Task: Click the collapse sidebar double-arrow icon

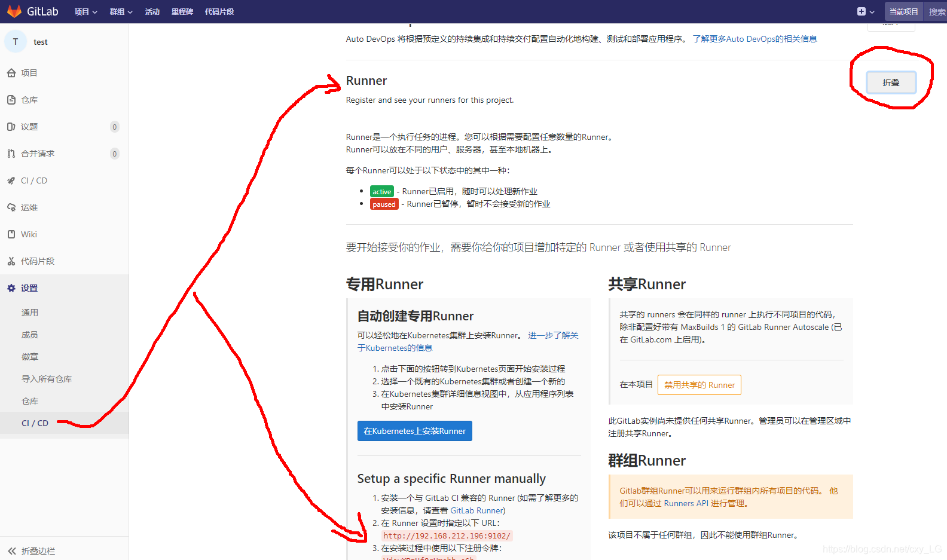Action: (12, 551)
